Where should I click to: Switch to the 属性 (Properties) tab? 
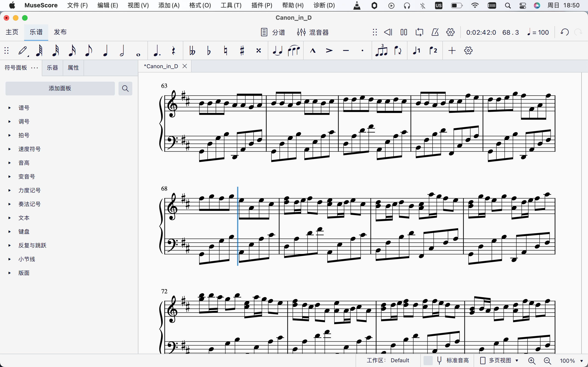tap(73, 68)
